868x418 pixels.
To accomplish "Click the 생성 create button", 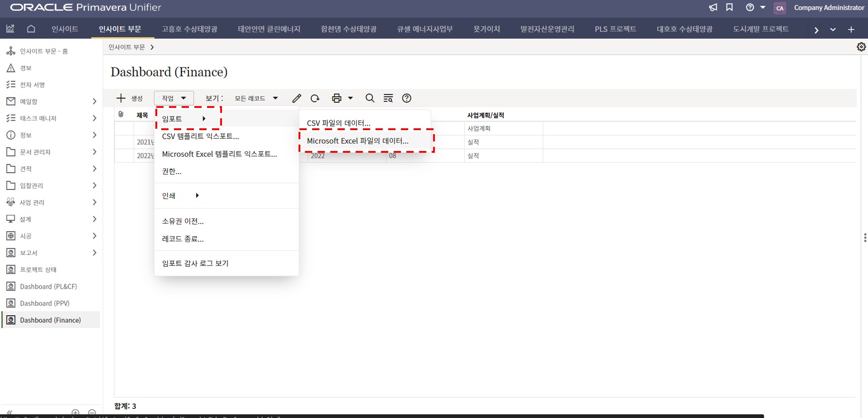I will pyautogui.click(x=130, y=98).
